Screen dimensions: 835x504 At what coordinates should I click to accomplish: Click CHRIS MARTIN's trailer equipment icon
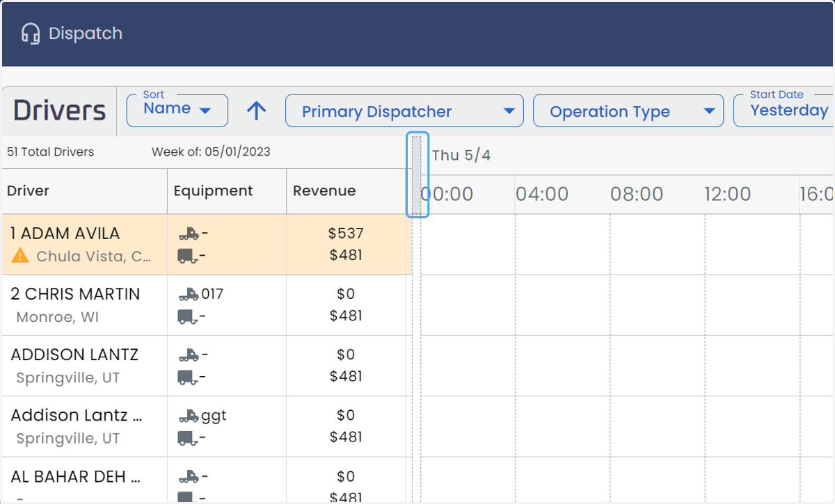pos(188,316)
